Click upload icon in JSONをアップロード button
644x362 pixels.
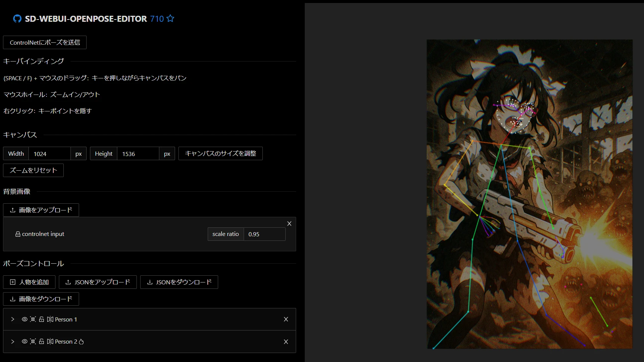(x=68, y=282)
